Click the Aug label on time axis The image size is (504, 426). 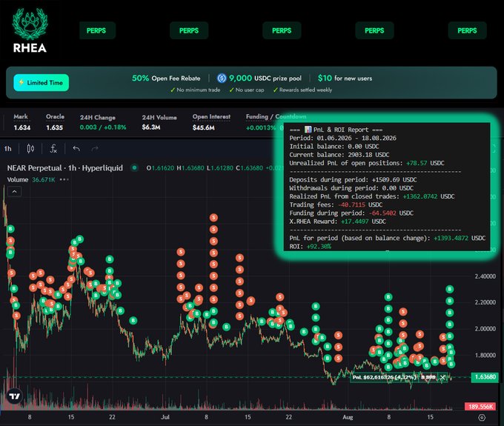click(x=348, y=417)
